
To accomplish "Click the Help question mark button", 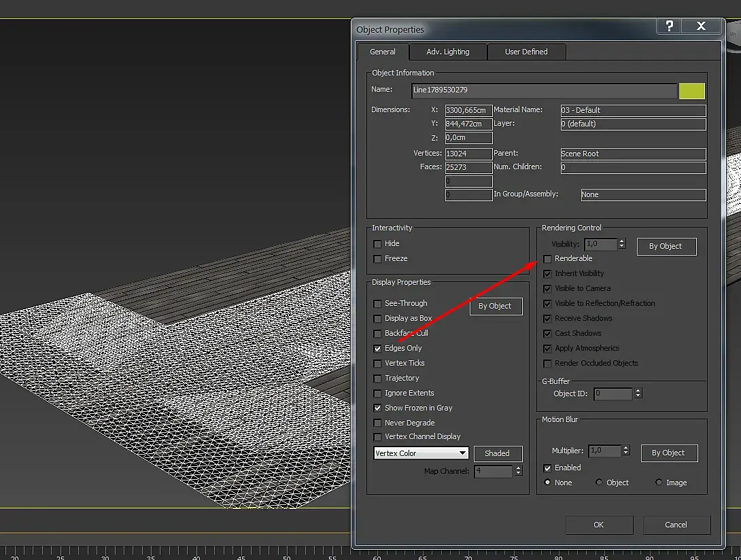I will 669,27.
